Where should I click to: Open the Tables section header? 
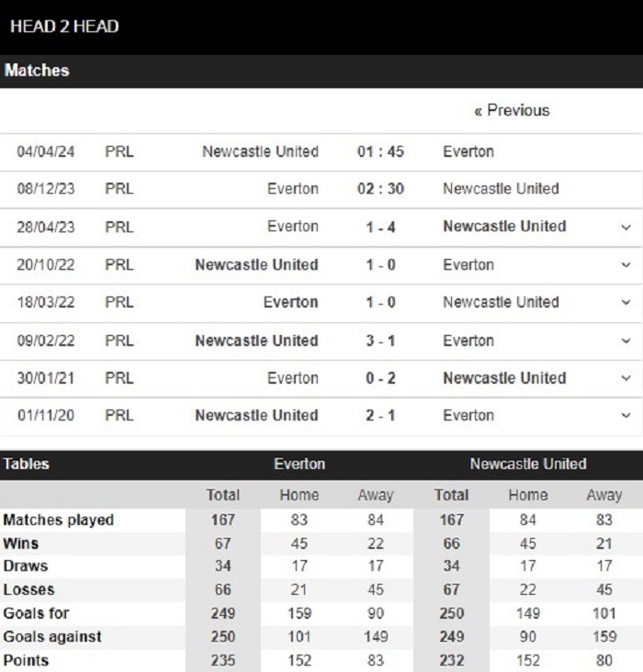click(26, 465)
